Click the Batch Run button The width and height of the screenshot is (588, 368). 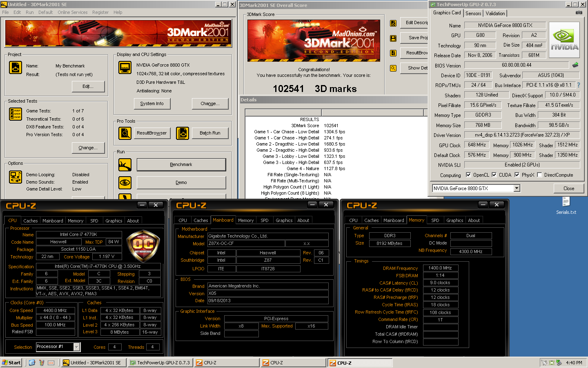(210, 133)
